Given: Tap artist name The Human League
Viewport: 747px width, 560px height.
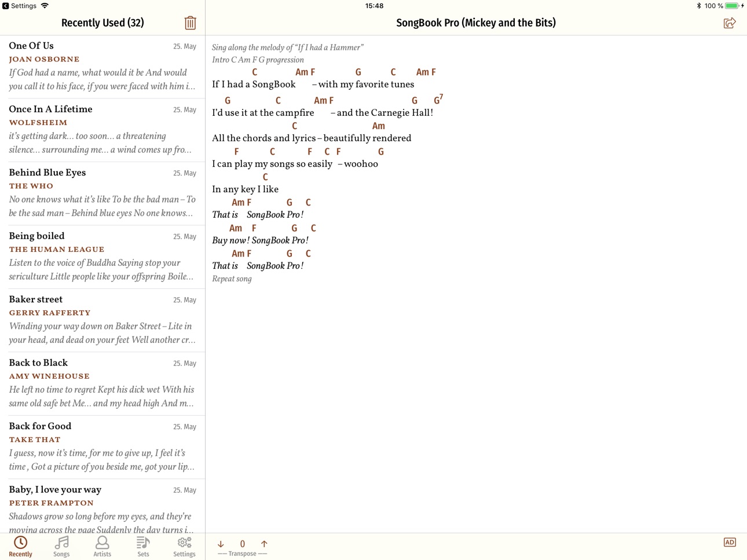Looking at the screenshot, I should [57, 250].
